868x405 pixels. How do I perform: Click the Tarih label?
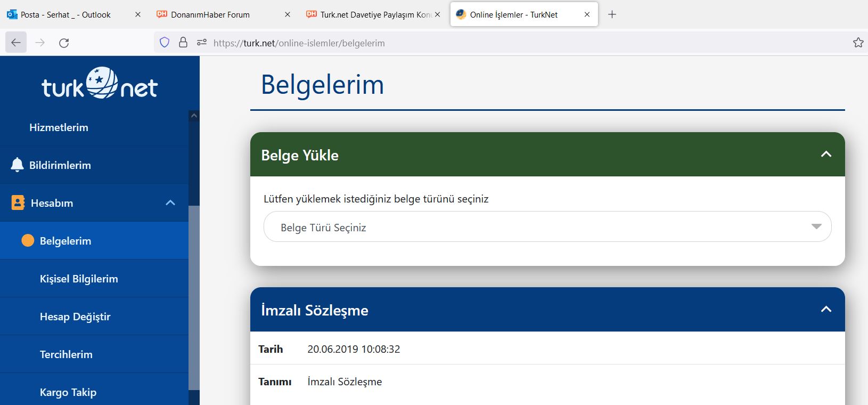click(x=271, y=349)
